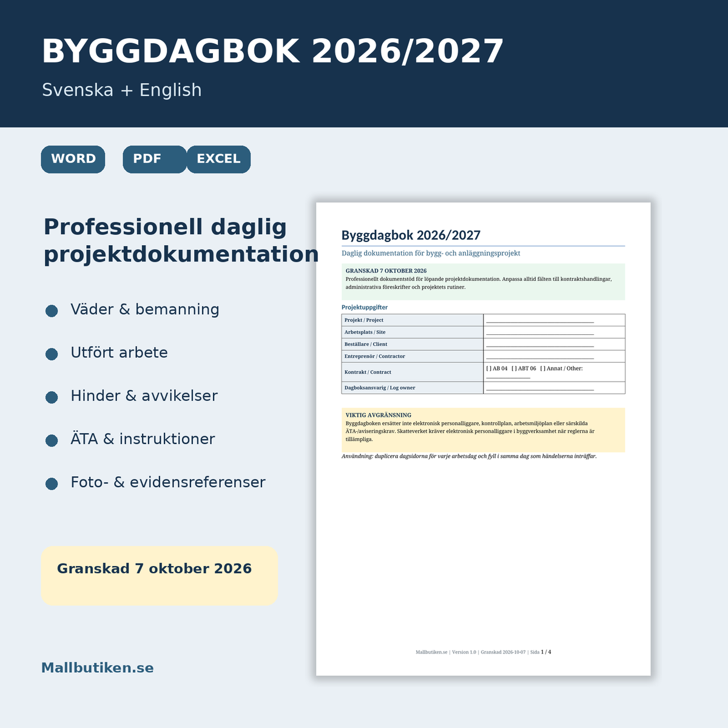Check the 'ABT 06' contract checkbox
Image resolution: width=728 pixels, height=728 pixels.
tap(514, 368)
